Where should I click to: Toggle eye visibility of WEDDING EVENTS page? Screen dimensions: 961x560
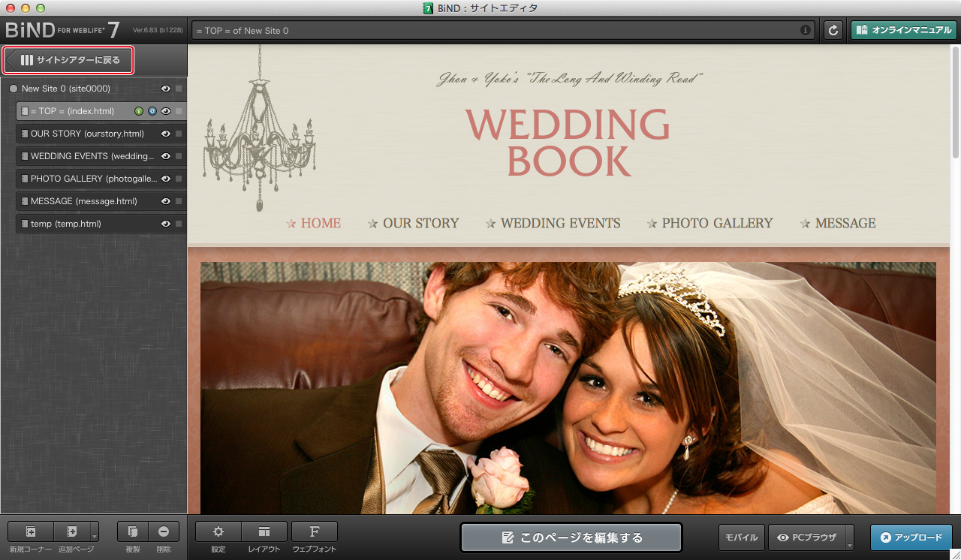pos(166,156)
